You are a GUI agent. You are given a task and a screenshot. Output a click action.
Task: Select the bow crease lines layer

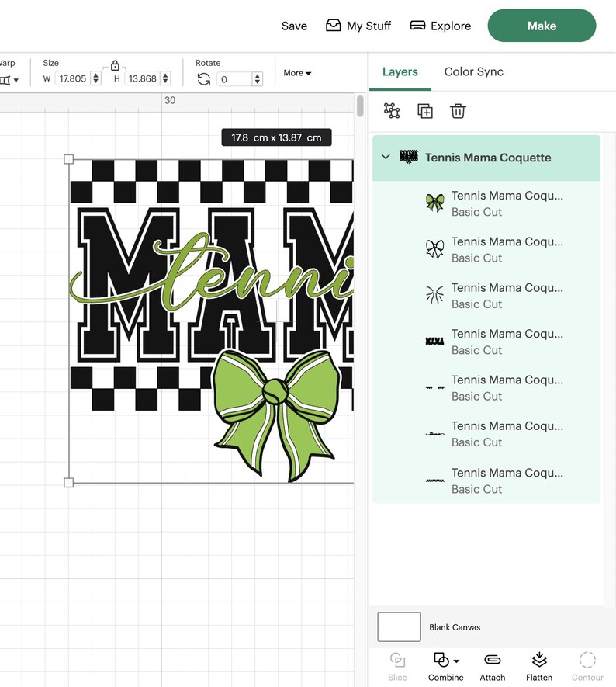point(486,295)
